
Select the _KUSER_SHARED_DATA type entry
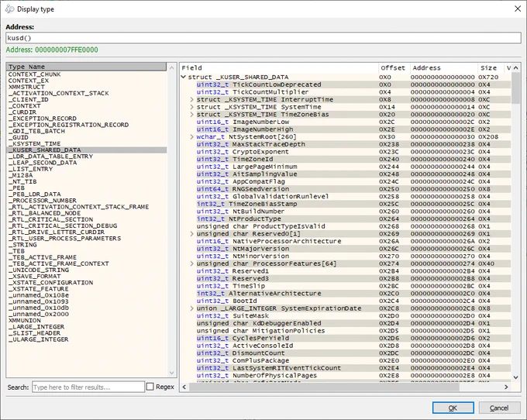(x=86, y=150)
